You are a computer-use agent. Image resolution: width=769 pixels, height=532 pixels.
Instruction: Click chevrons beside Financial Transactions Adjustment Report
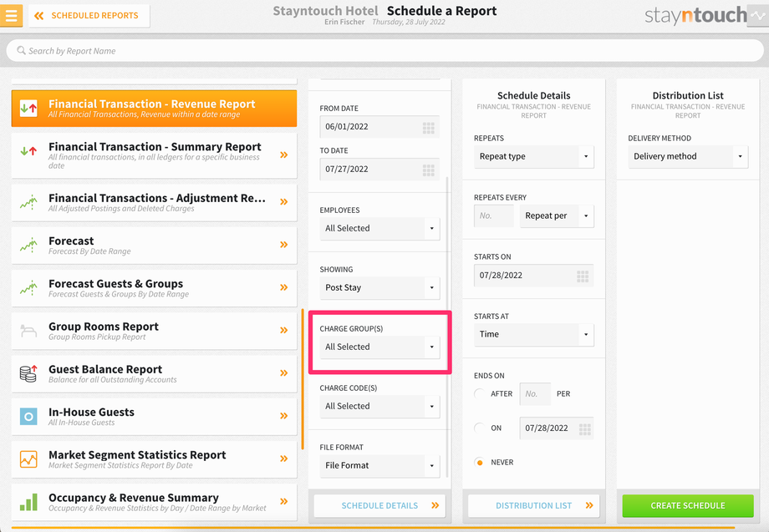[284, 202]
